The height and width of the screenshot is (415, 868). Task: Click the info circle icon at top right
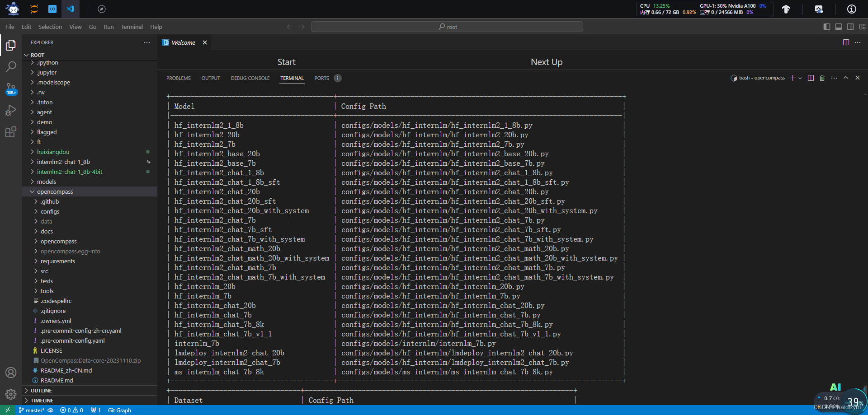coord(852,9)
